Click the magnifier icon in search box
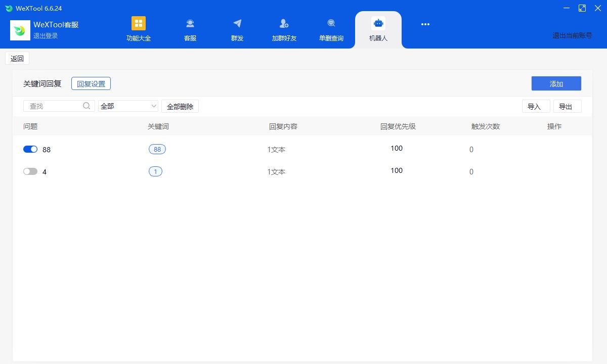The height and width of the screenshot is (364, 607). (86, 106)
